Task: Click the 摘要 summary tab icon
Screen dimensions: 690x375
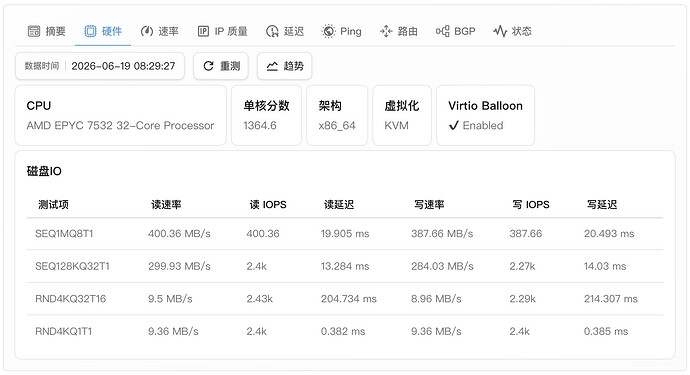Action: coord(34,31)
